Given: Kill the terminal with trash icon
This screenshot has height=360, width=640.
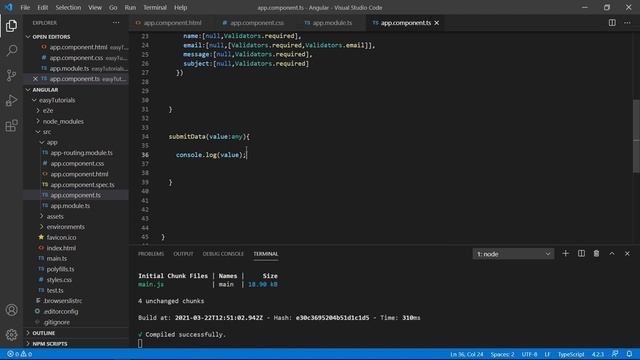Looking at the screenshot, I should (596, 253).
